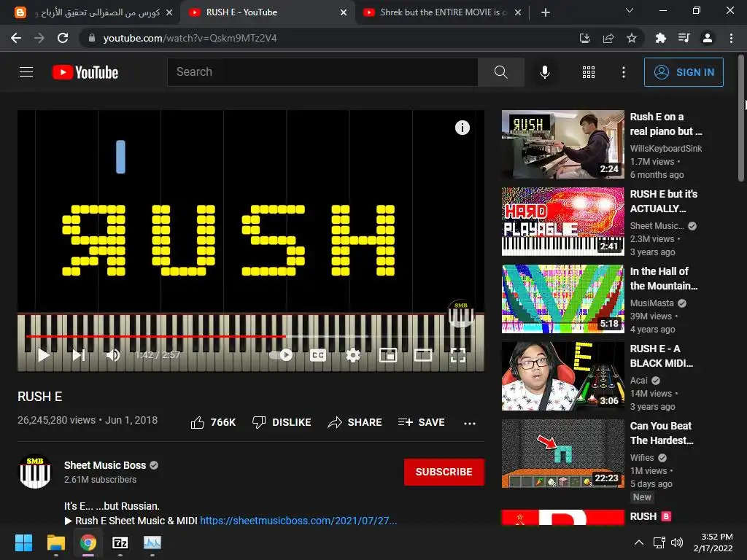Image resolution: width=747 pixels, height=560 pixels.
Task: Open RUSH E but it's ACTUALLY thumbnail
Action: 562,222
